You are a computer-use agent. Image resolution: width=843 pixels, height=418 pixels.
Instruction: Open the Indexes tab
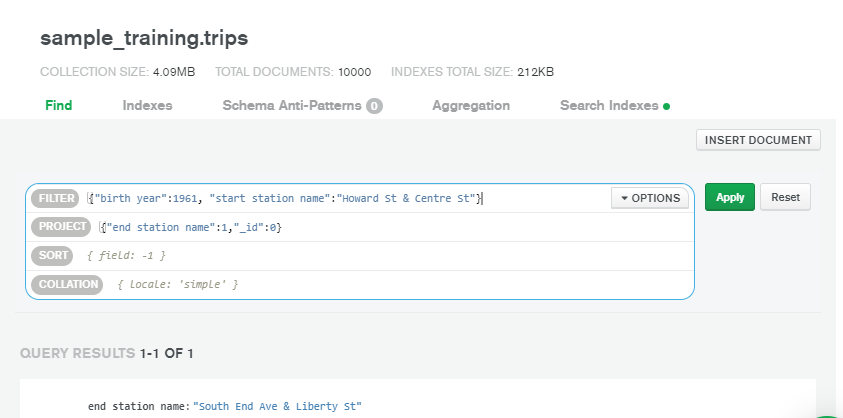[147, 105]
